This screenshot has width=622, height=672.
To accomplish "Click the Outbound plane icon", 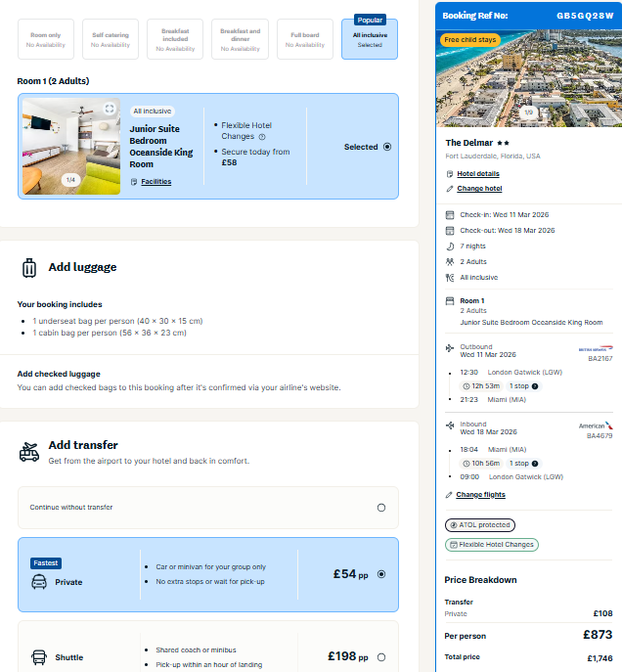I will coord(450,348).
